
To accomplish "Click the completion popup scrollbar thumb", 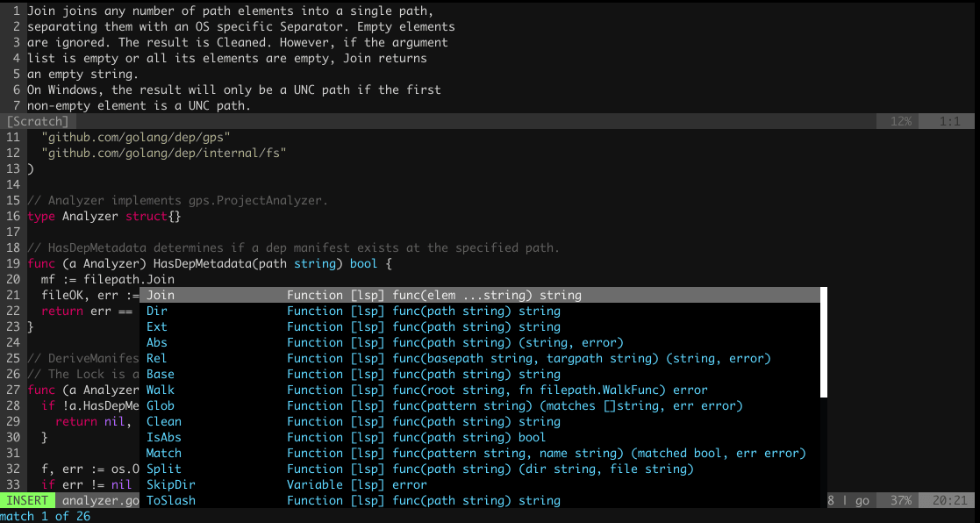I will (824, 342).
